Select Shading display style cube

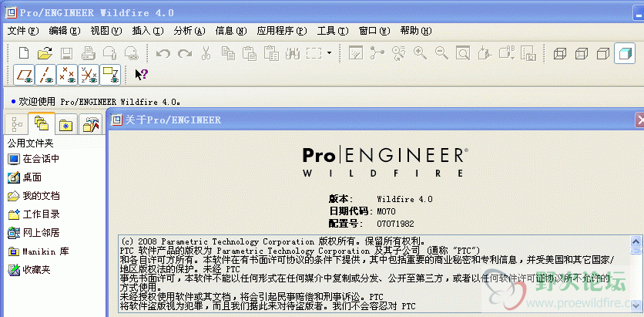point(625,53)
